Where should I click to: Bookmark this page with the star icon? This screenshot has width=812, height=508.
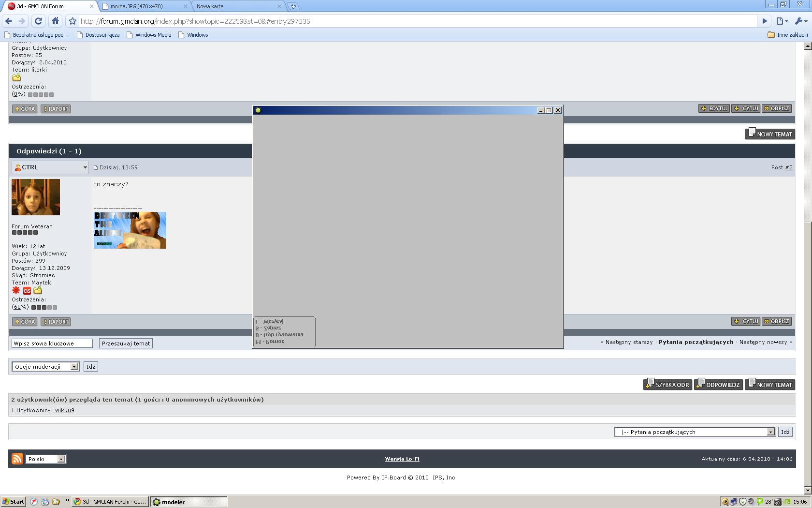[x=72, y=21]
